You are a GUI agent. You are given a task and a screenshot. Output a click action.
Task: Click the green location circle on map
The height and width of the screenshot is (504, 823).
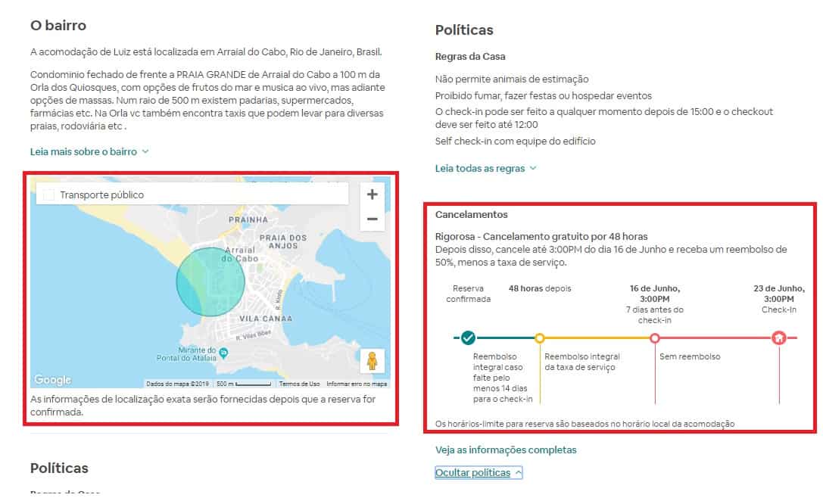coord(210,282)
